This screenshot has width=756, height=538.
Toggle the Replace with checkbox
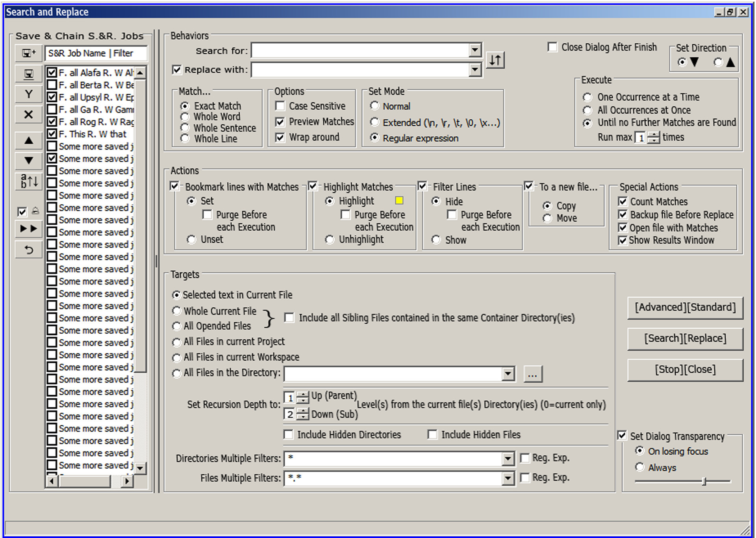point(177,70)
